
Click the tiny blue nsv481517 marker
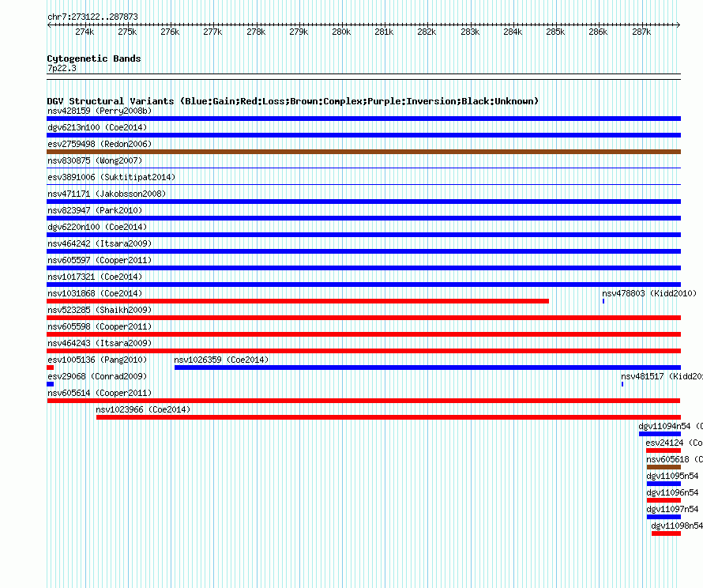[x=622, y=384]
